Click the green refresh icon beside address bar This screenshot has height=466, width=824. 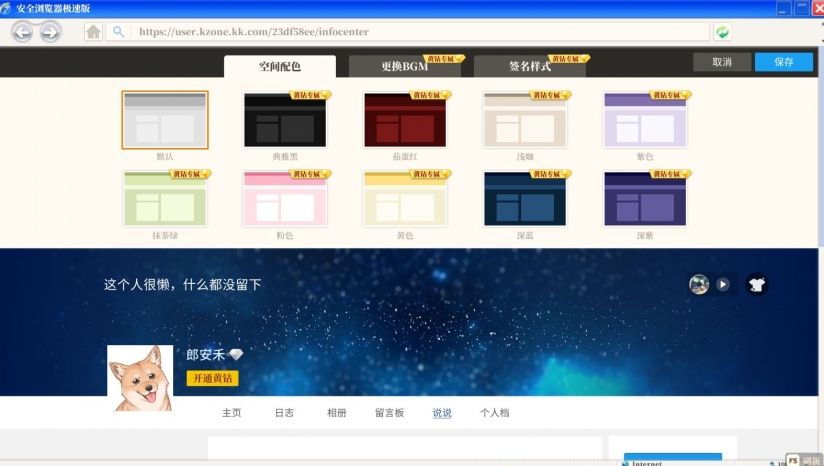click(x=722, y=32)
